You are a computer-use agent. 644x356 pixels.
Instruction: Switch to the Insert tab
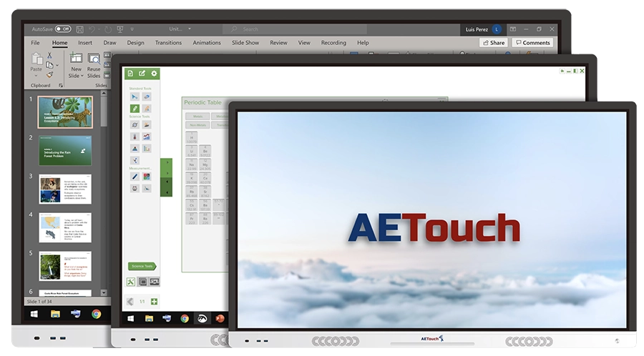point(85,43)
